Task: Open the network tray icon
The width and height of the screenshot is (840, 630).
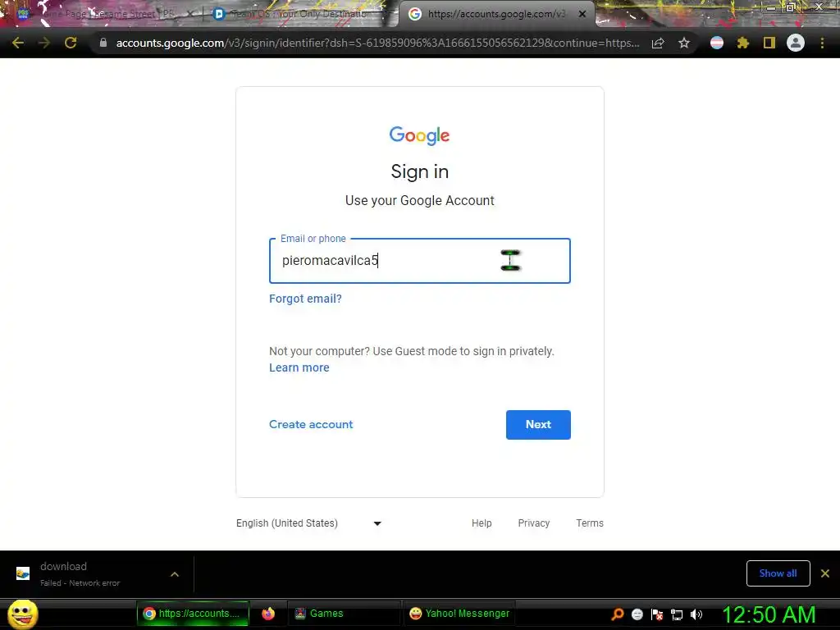Action: pyautogui.click(x=677, y=614)
